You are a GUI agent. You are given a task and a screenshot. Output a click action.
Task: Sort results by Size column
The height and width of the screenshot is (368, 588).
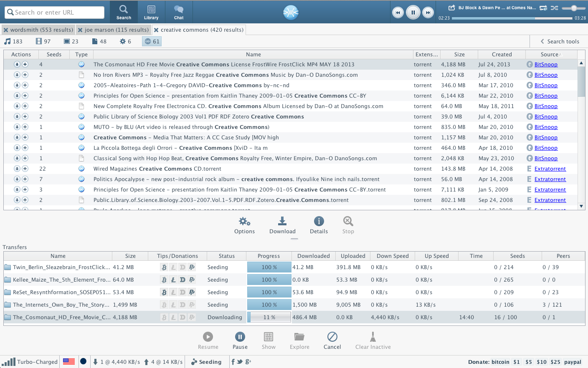pos(459,54)
